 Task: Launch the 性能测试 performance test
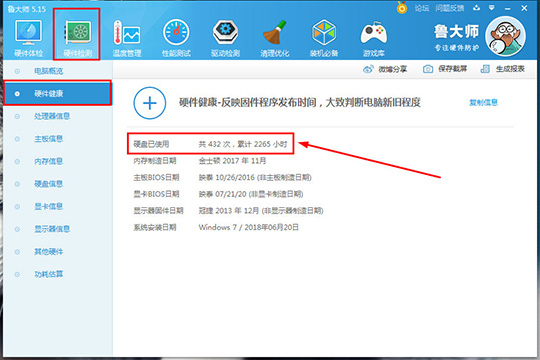[x=176, y=38]
